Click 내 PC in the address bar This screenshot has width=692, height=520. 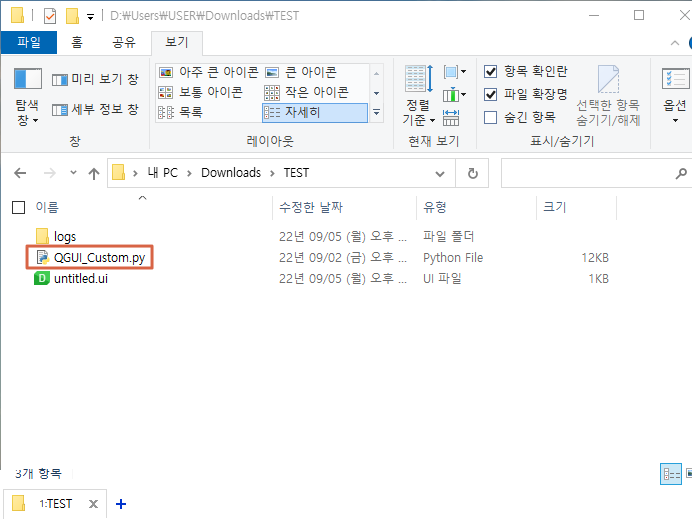tap(162, 173)
